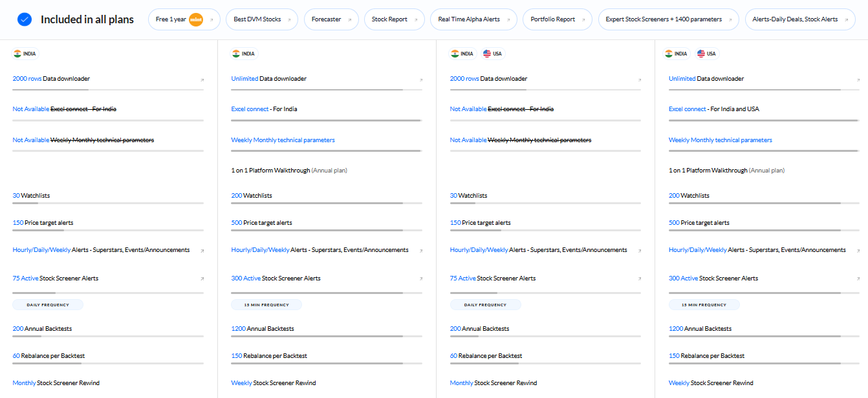The image size is (868, 398).
Task: Toggle the blue checkmark beside Included in all plans
Action: pos(25,19)
